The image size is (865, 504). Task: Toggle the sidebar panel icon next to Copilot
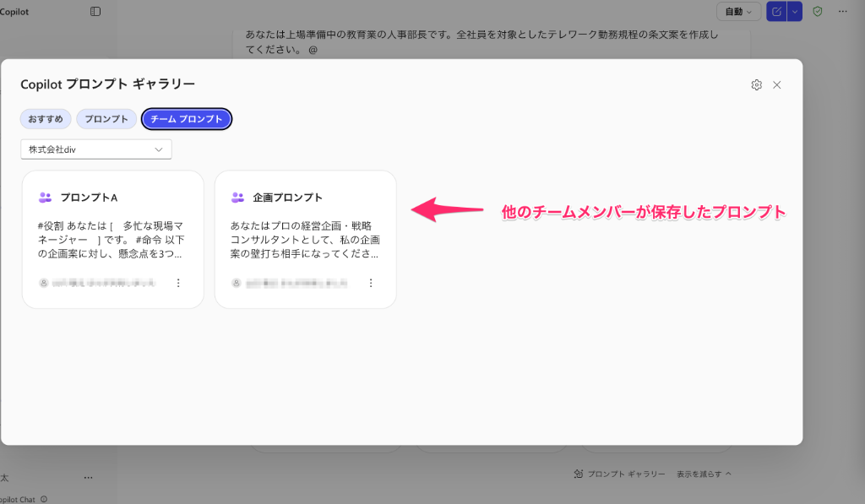95,12
